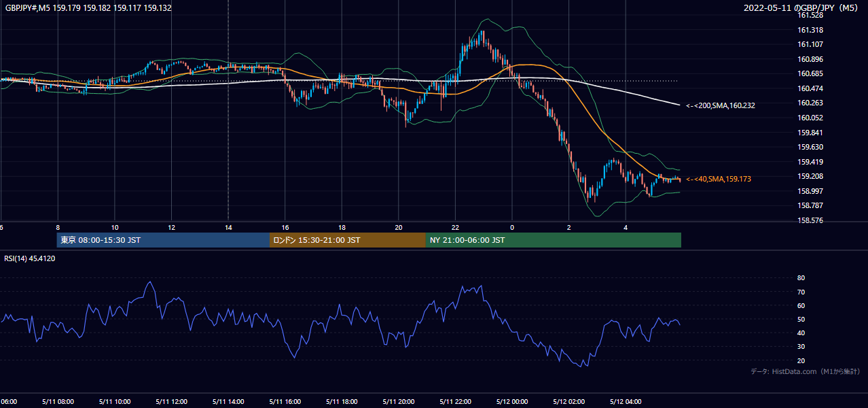Click the '<-<40,SMA,159.173' orange label
Screen dimensions: 868x408
(x=718, y=179)
